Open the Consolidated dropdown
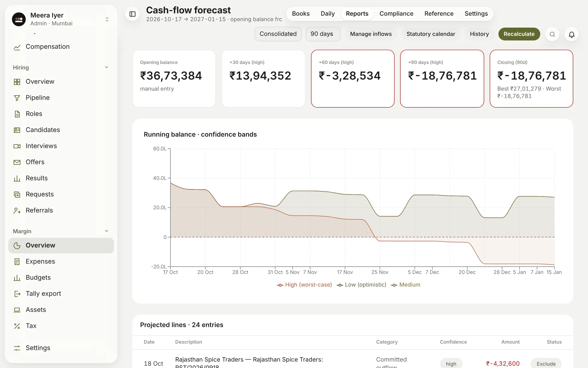The height and width of the screenshot is (368, 588). pos(278,34)
